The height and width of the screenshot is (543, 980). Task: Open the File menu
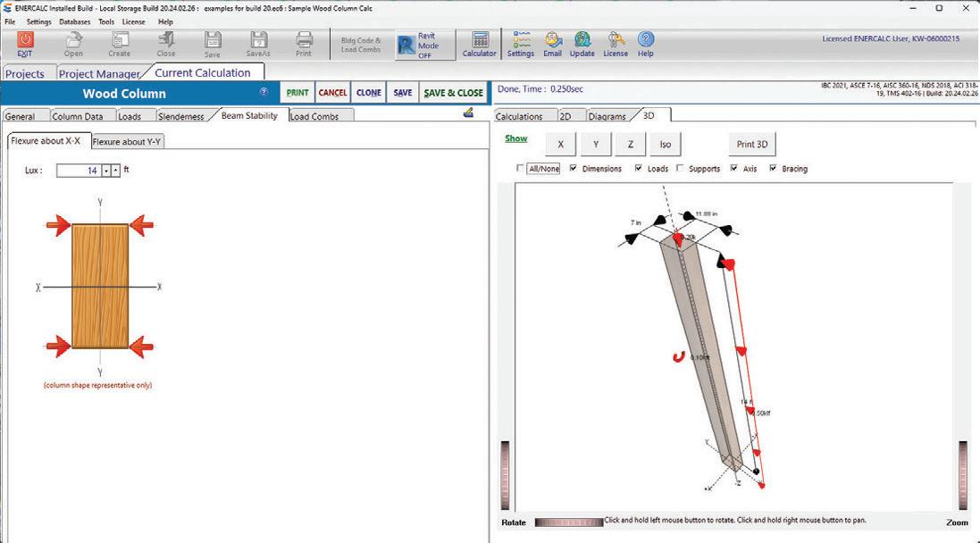(10, 21)
